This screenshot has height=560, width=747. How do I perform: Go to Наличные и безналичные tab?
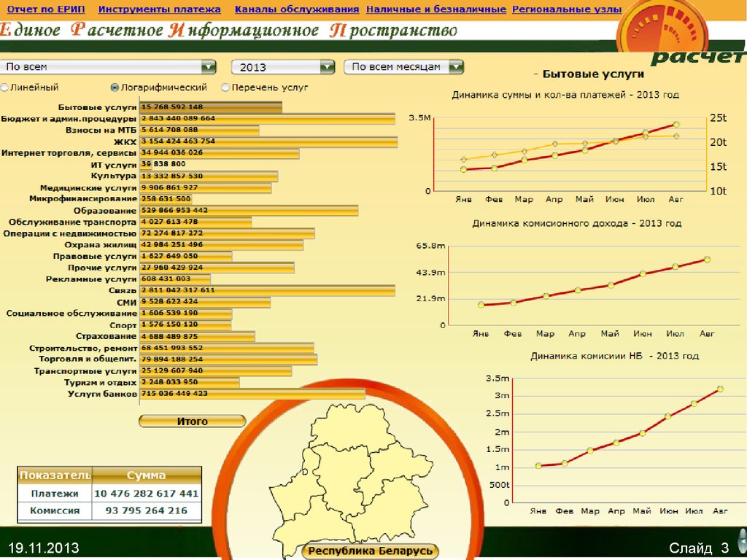click(x=436, y=9)
